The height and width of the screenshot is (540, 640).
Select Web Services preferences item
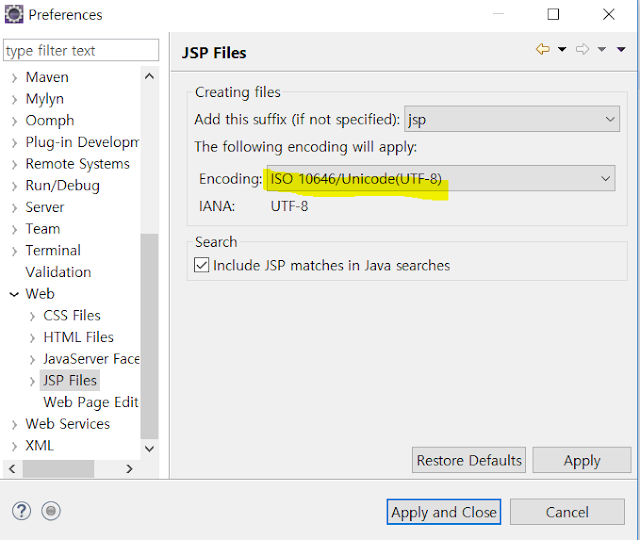click(68, 424)
